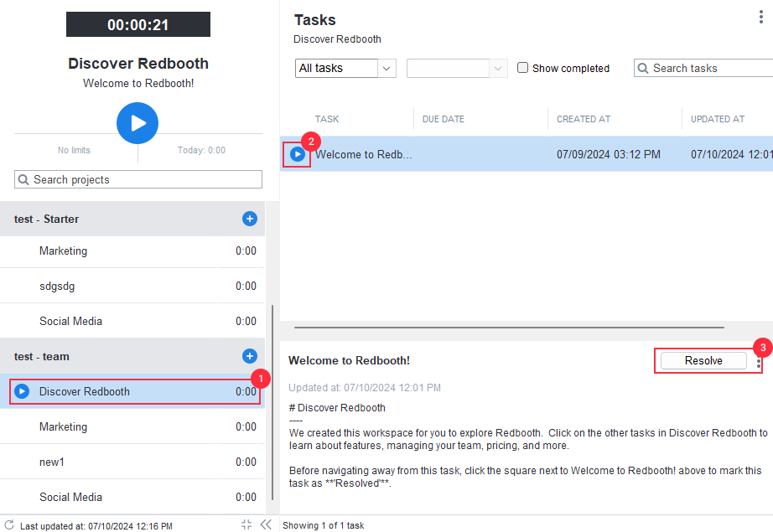The height and width of the screenshot is (532, 773).
Task: Click the refresh icon beside Last updated
Action: tap(9, 525)
